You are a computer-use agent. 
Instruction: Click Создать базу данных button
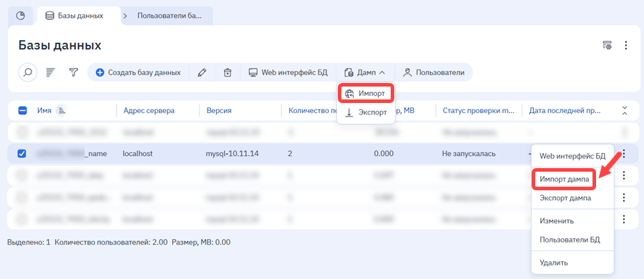[x=138, y=73]
